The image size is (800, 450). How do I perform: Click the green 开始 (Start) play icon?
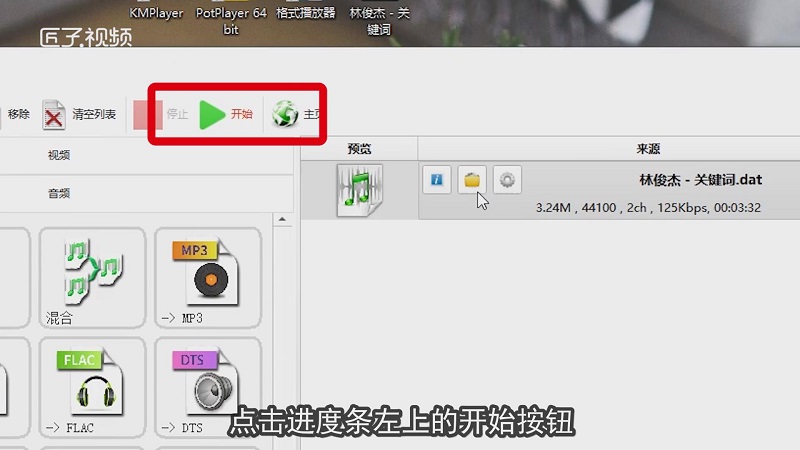click(211, 115)
